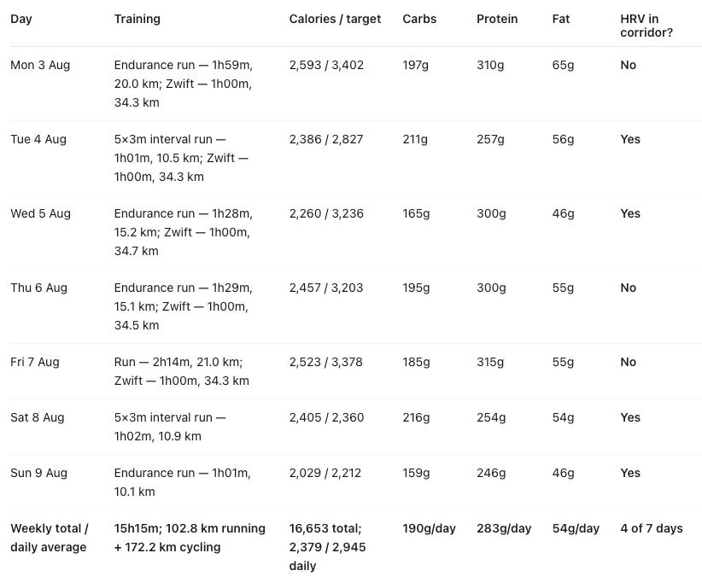This screenshot has width=702, height=588.
Task: Select Thu 6 Aug carbs value 195g
Action: tap(416, 288)
